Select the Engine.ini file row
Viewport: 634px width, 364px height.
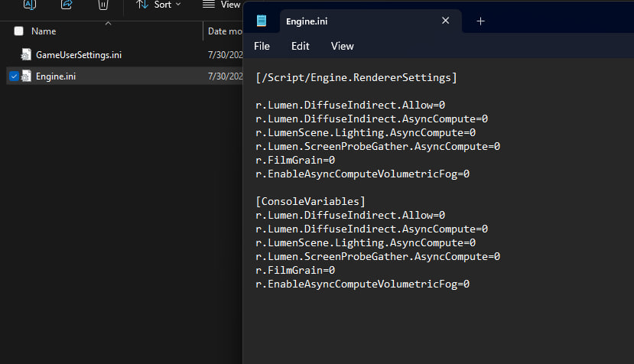125,76
